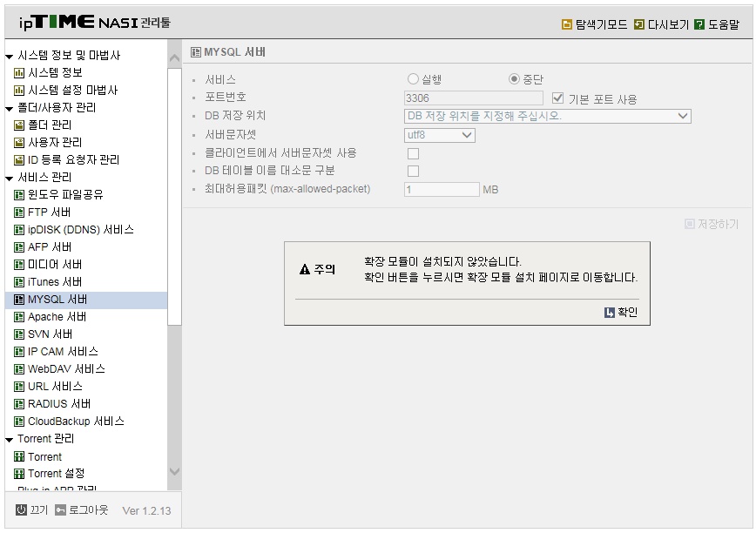This screenshot has height=533, width=756.
Task: Click the 저장하기 save button
Action: (712, 224)
